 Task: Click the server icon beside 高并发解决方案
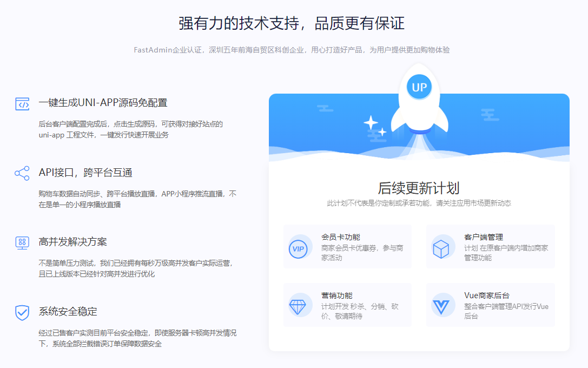coord(22,242)
